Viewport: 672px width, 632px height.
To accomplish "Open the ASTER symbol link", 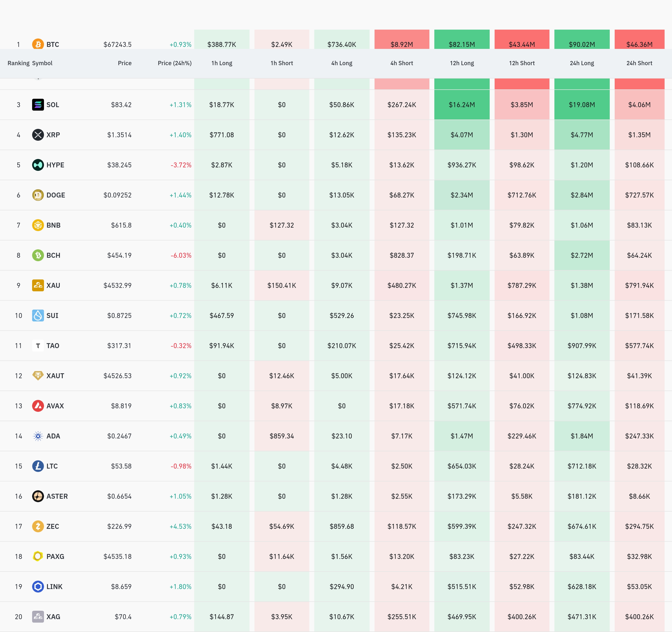I will [x=57, y=496].
